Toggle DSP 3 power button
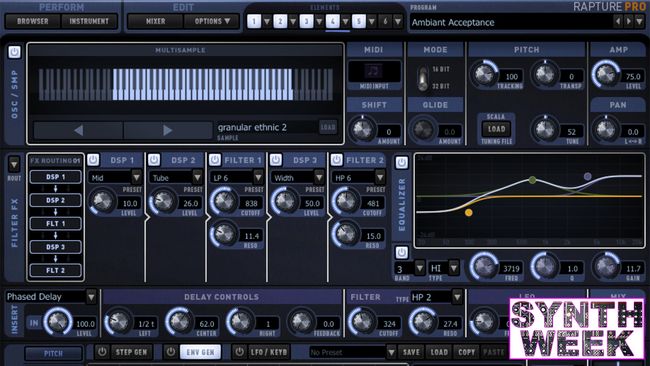 coord(276,160)
